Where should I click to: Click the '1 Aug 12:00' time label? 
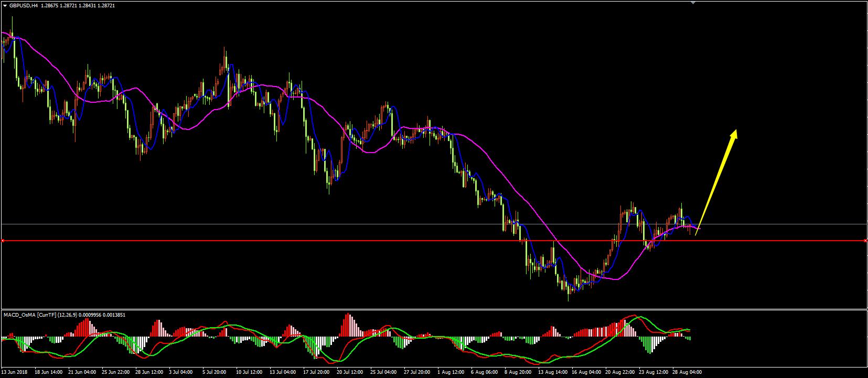click(451, 372)
